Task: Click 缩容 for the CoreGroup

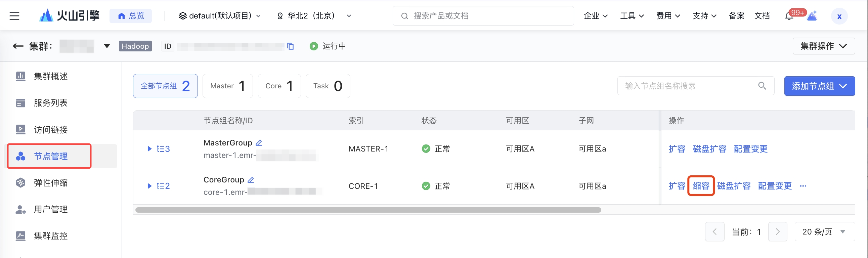Action: (x=701, y=186)
